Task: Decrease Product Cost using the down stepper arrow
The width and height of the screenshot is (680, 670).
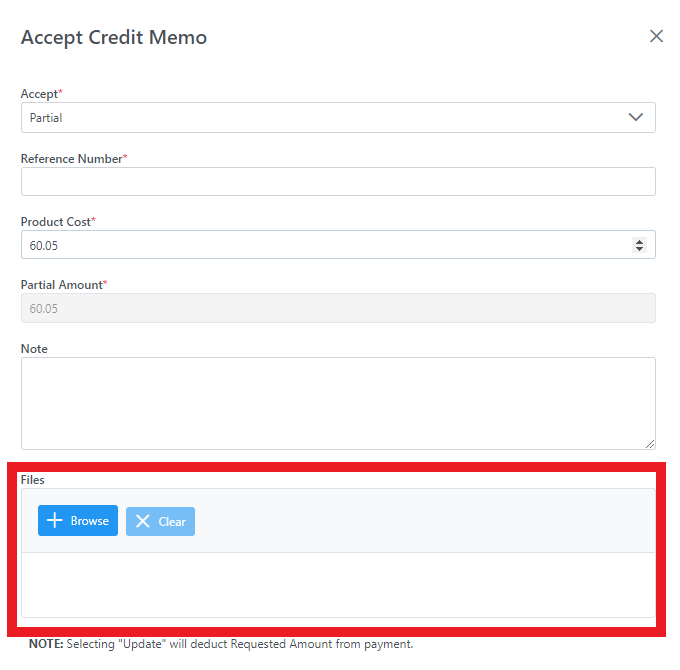Action: 639,248
